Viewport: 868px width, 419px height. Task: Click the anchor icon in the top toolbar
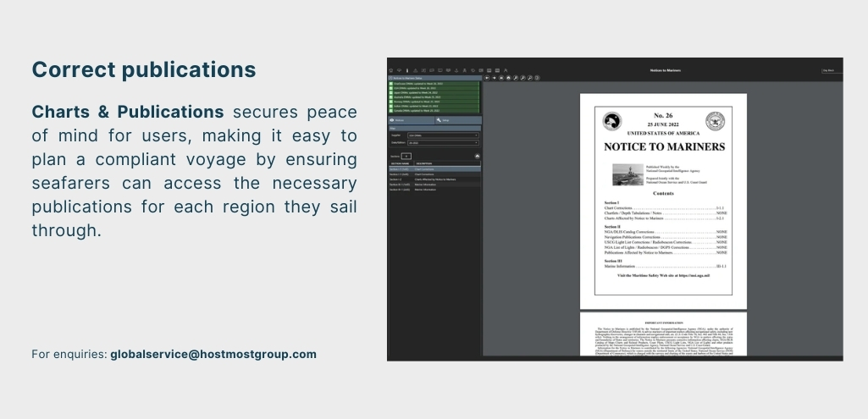[x=456, y=69]
